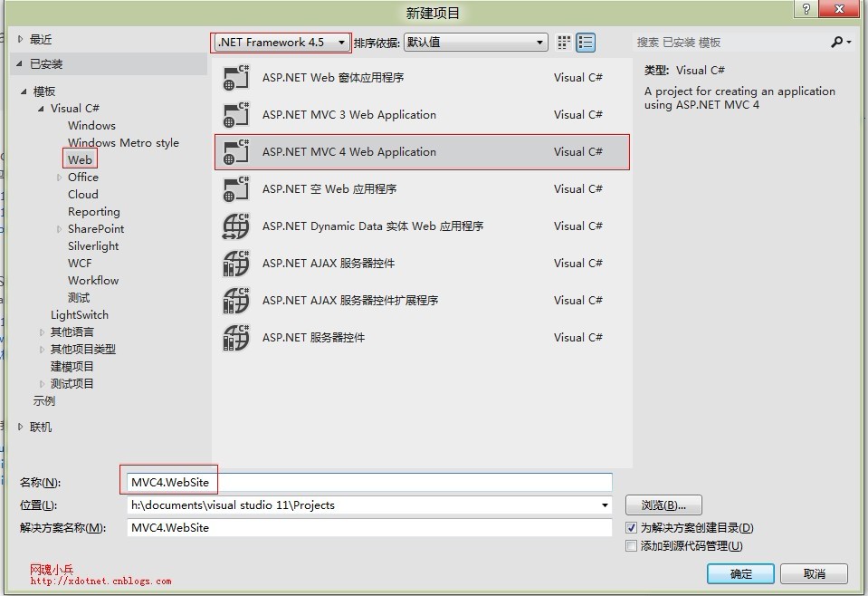The height and width of the screenshot is (596, 868).
Task: Select the WCF category
Action: (80, 263)
